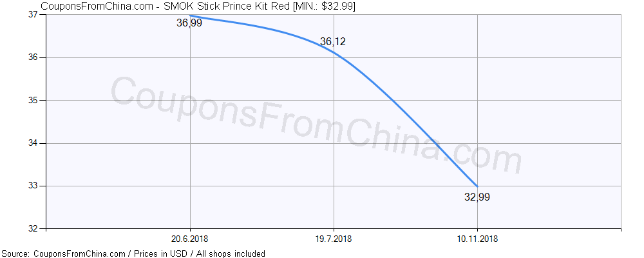Click the y-axis value 34

32,143
